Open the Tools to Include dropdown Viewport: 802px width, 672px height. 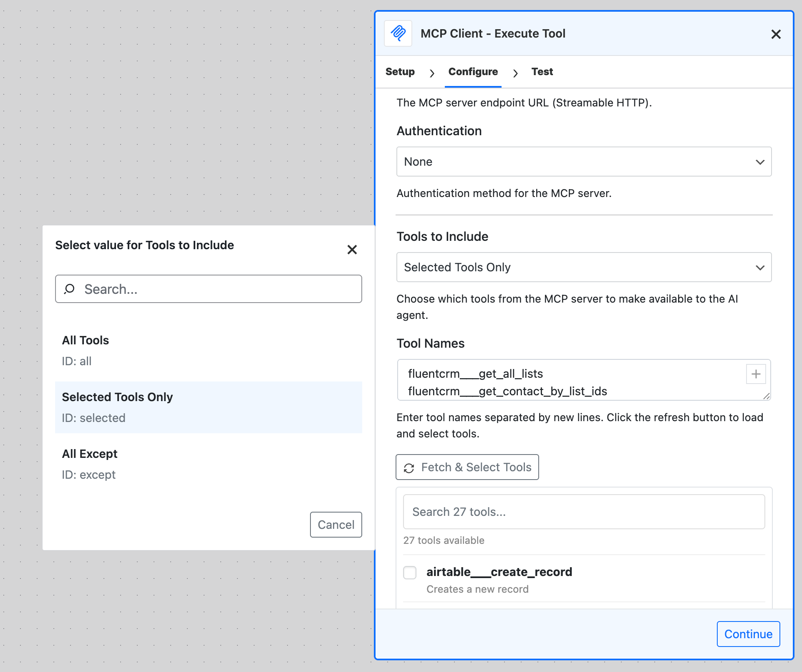[x=584, y=267]
